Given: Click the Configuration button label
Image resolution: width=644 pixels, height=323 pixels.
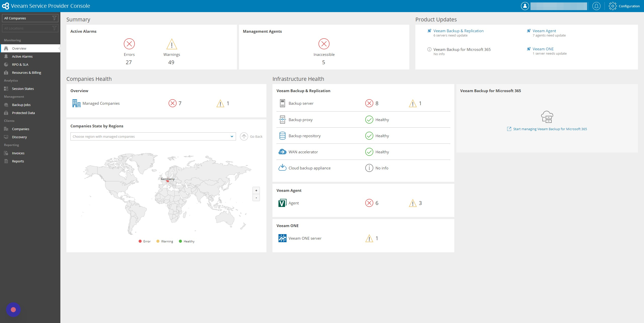Looking at the screenshot, I should 629,6.
